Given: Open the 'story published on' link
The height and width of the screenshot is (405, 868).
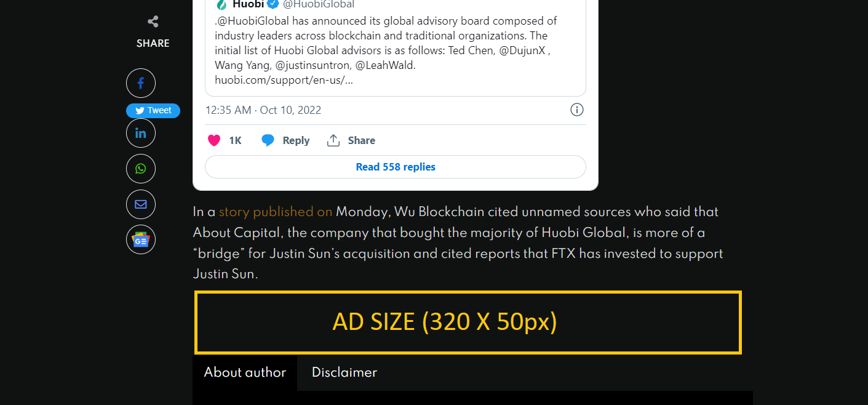Looking at the screenshot, I should (276, 212).
